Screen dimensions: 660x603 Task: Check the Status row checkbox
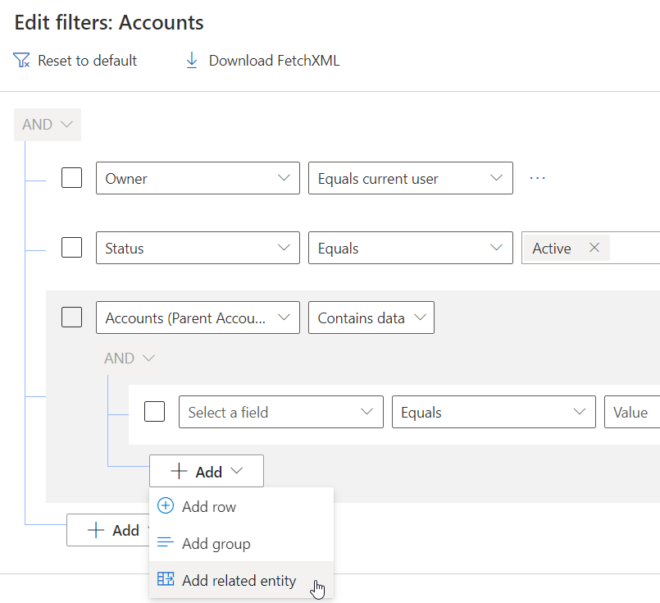click(72, 248)
